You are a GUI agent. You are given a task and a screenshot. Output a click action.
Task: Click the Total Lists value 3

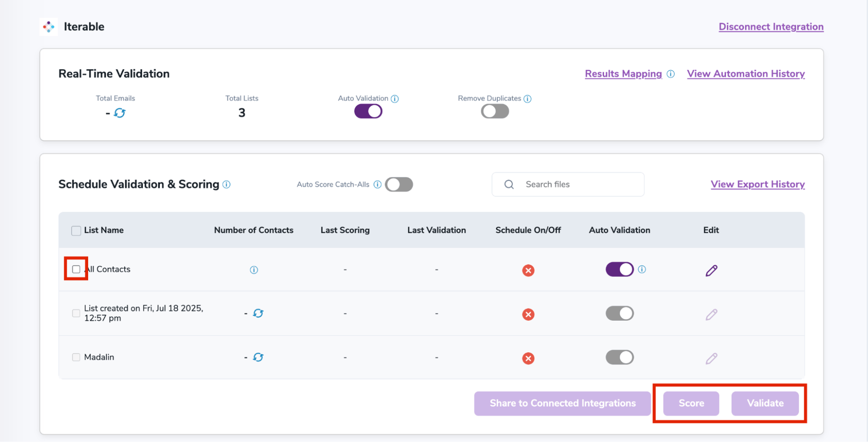tap(242, 113)
